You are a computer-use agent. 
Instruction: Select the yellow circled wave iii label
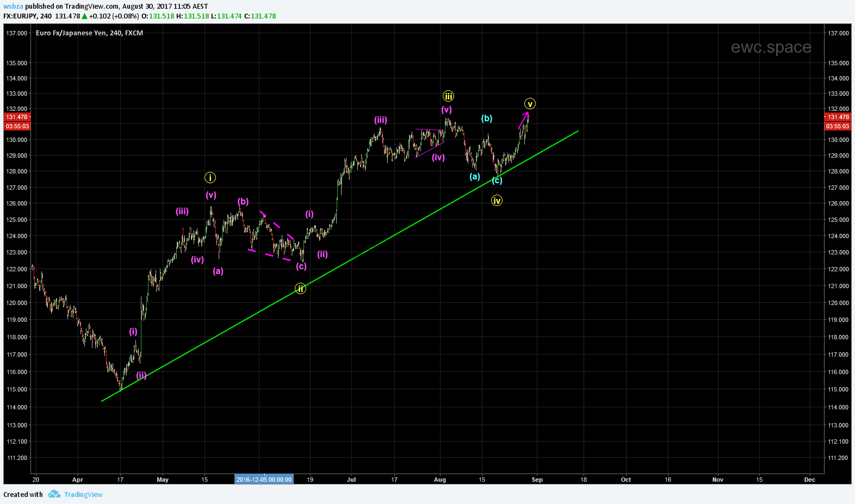(x=448, y=96)
